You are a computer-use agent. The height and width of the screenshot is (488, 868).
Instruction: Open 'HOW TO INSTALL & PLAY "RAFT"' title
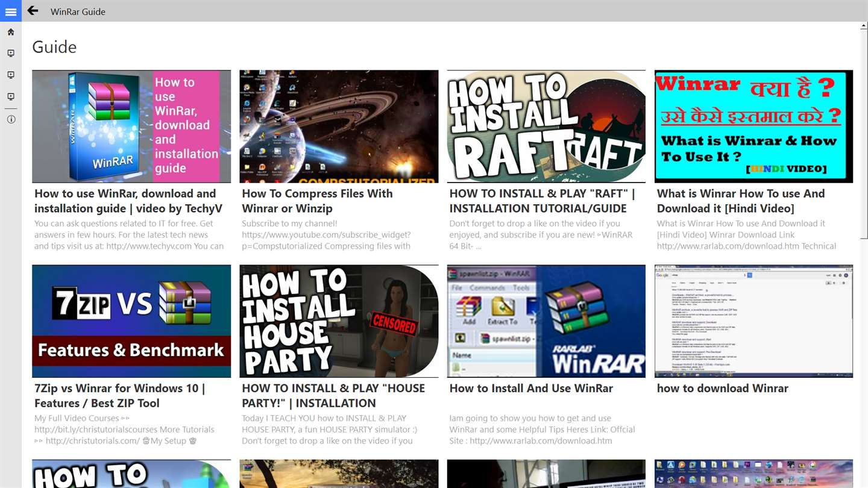[x=542, y=201]
